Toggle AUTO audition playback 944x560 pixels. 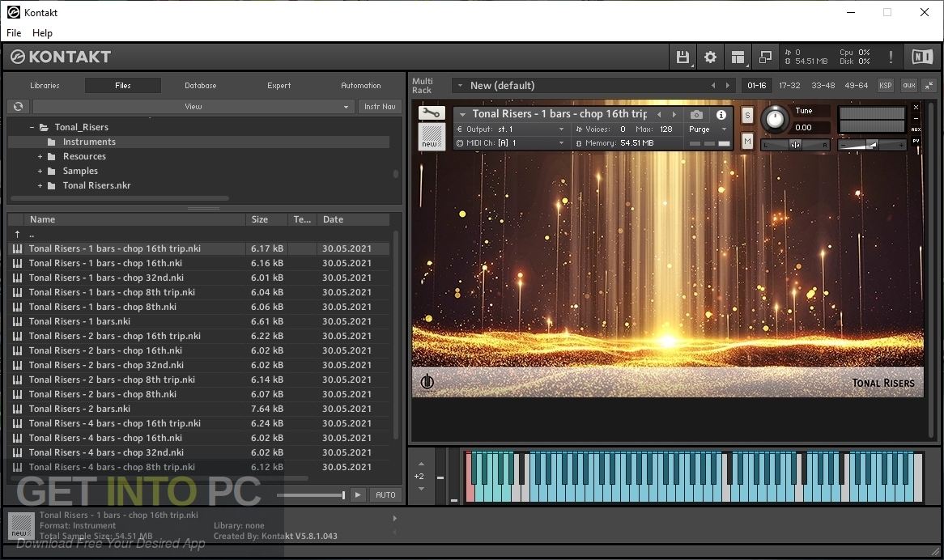pyautogui.click(x=385, y=494)
